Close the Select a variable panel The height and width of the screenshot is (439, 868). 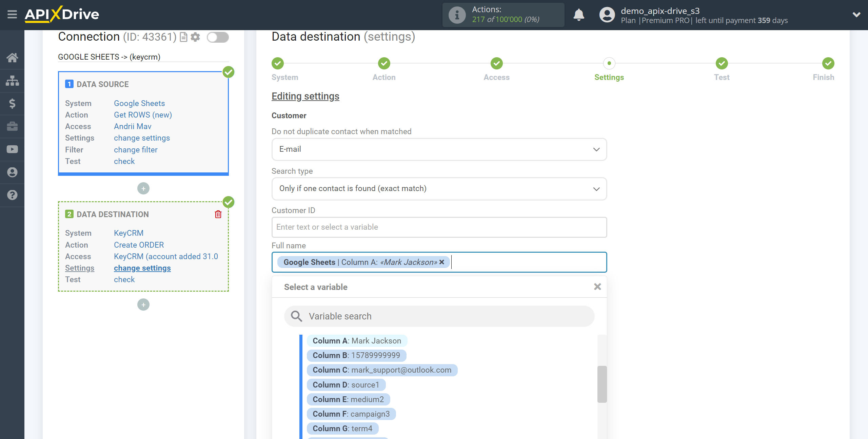coord(597,287)
